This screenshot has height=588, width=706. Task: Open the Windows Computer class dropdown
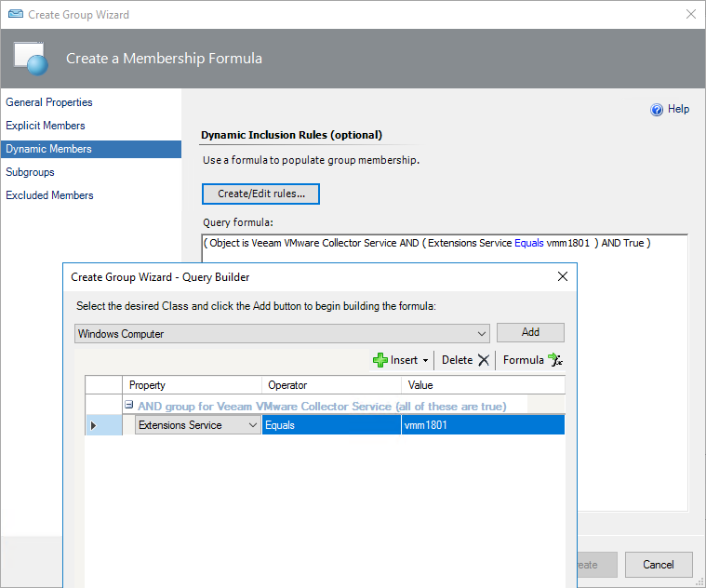point(481,334)
